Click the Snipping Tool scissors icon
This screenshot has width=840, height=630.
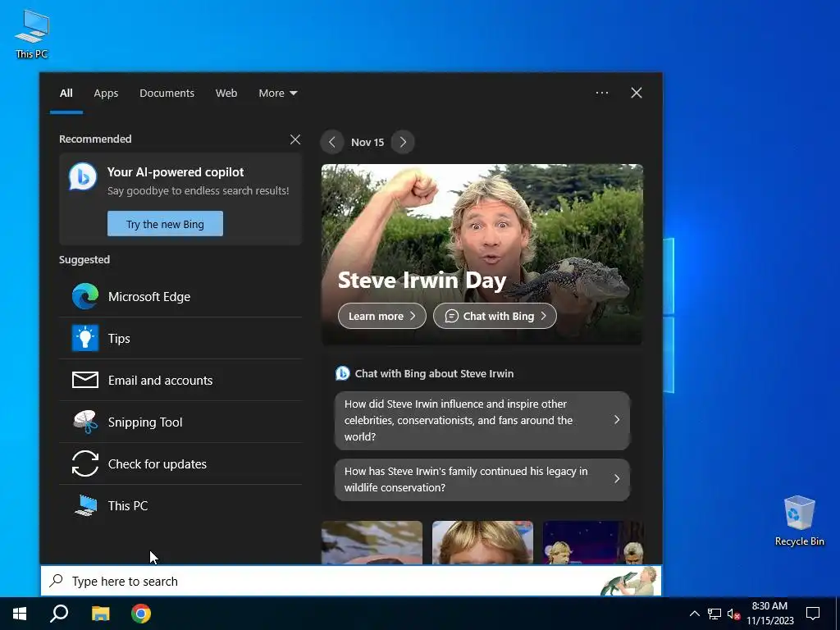85,422
